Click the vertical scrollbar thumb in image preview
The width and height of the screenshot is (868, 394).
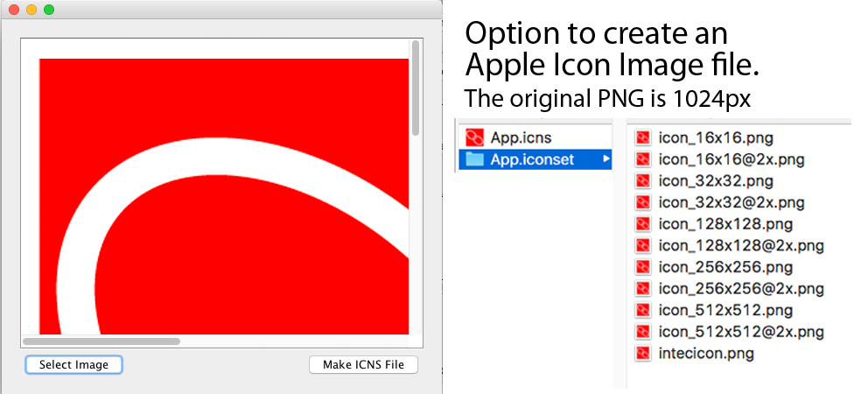tap(416, 88)
